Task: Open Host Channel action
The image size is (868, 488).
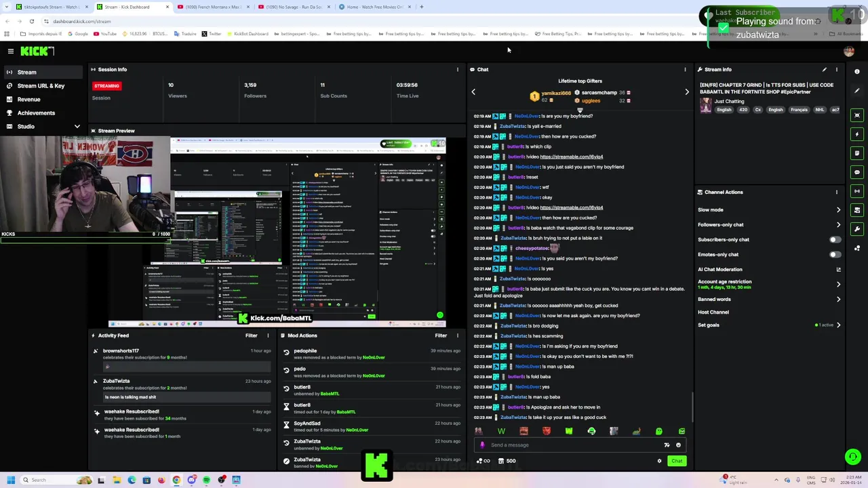Action: (x=713, y=312)
